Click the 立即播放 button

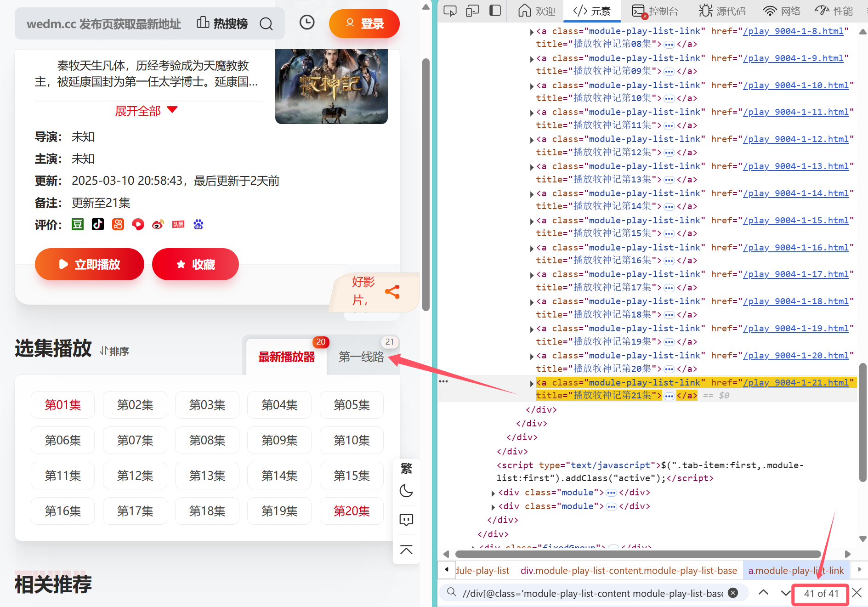[x=90, y=264]
